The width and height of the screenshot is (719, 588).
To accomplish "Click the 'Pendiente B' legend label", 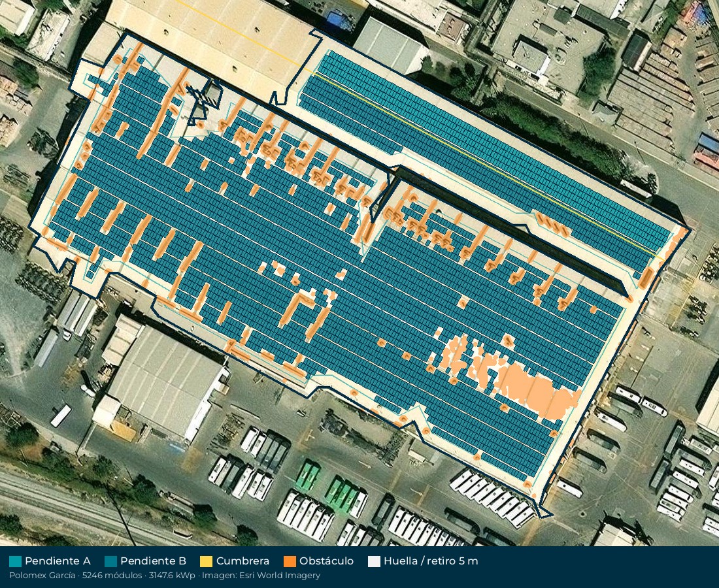I will coord(153,561).
